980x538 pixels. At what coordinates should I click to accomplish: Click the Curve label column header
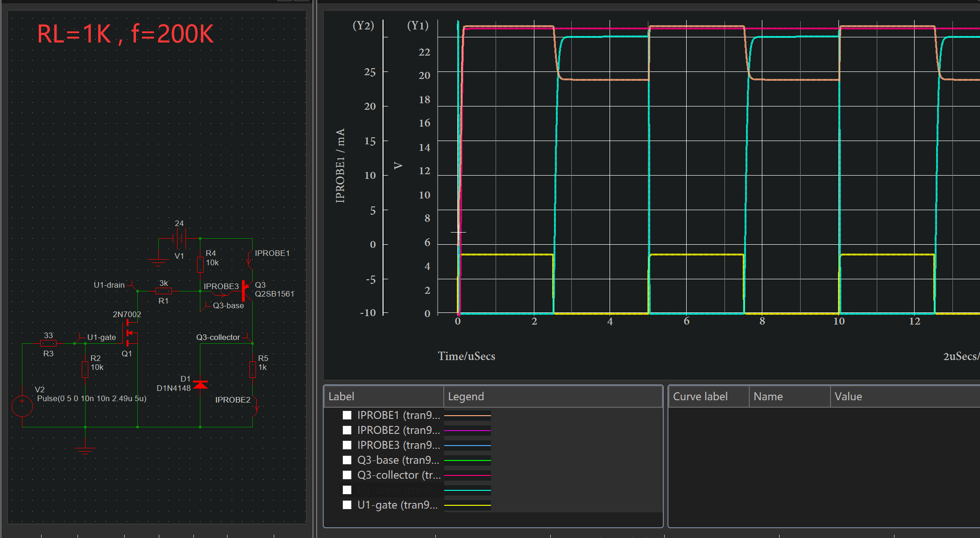(x=709, y=396)
